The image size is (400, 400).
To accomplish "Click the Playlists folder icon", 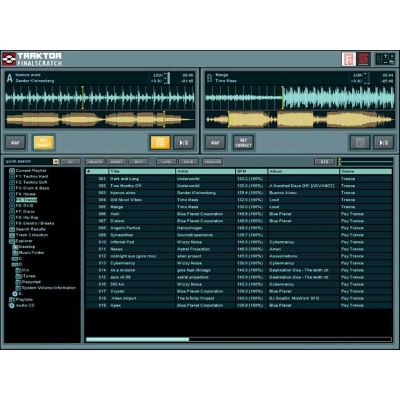I will pos(12,300).
